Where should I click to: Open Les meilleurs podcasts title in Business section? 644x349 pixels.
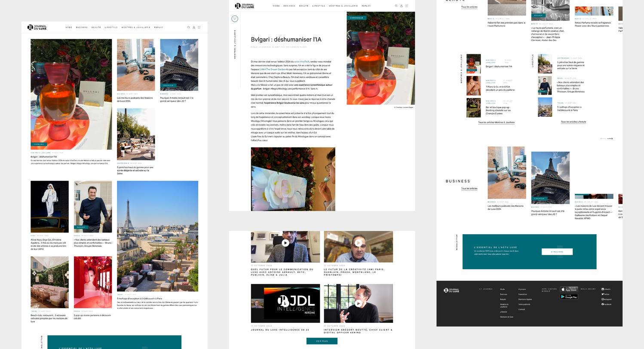pos(506,207)
